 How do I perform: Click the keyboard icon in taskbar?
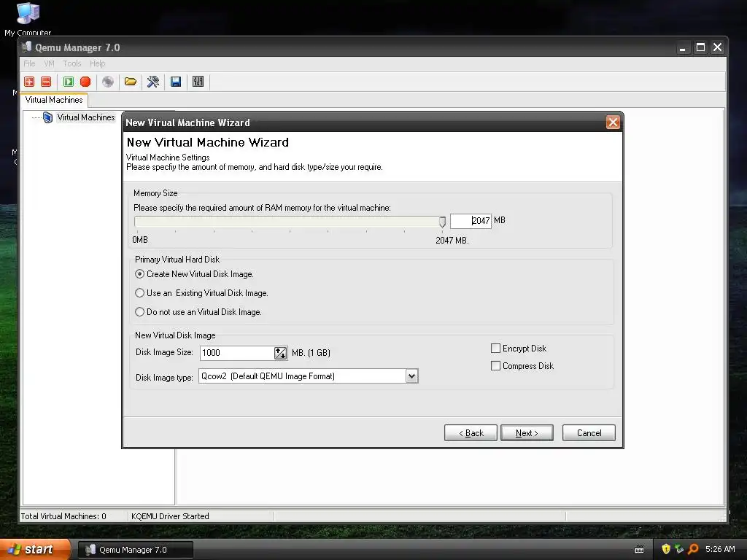click(x=639, y=550)
